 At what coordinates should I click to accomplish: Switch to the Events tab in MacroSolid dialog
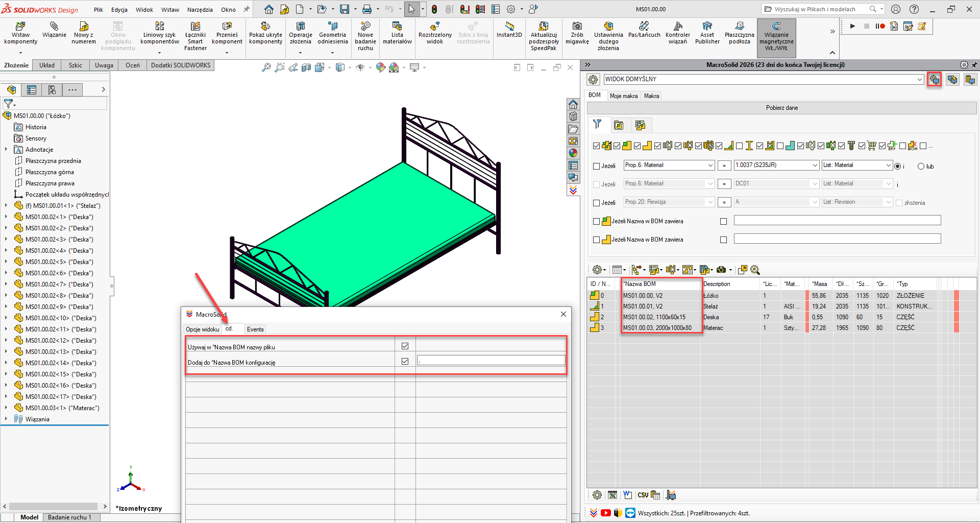click(255, 329)
